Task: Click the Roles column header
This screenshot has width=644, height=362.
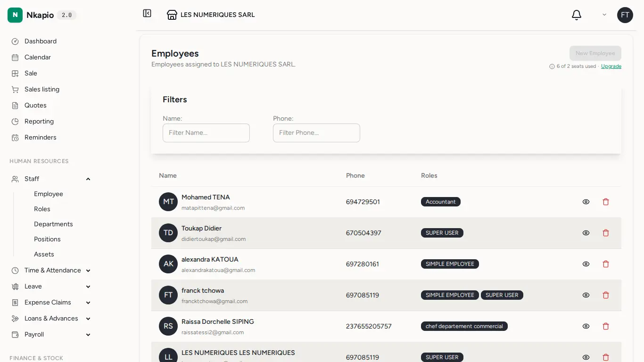Action: point(429,176)
